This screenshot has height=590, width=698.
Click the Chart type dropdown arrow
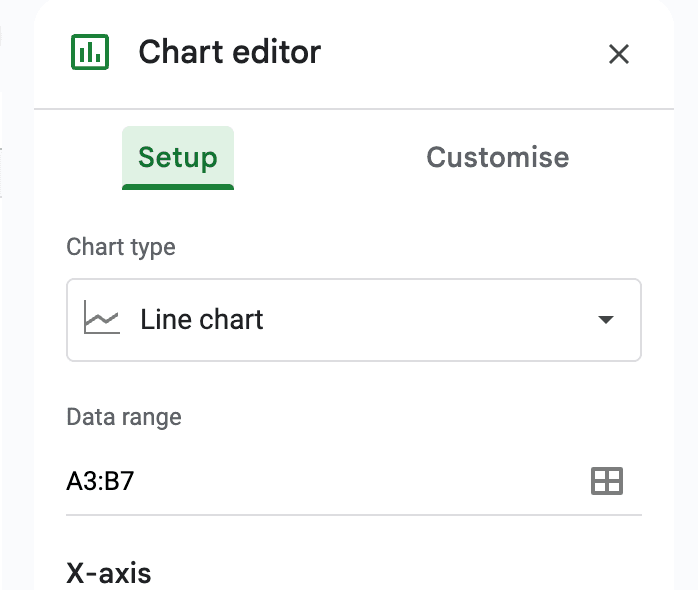click(x=605, y=320)
